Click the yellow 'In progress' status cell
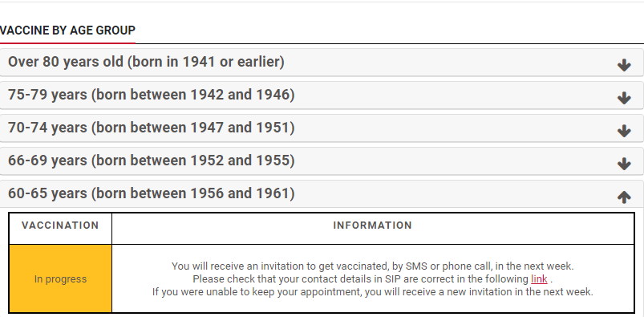This screenshot has height=317, width=644. tap(60, 278)
